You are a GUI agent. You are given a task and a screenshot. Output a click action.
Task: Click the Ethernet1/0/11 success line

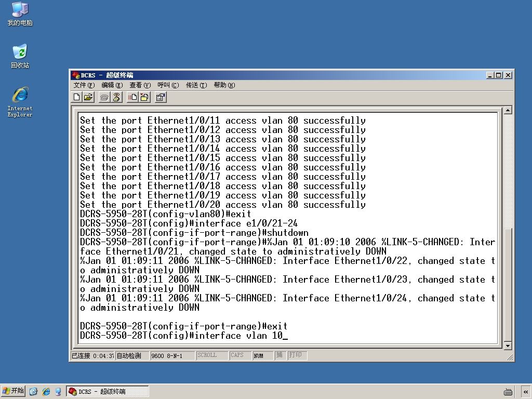coord(223,121)
